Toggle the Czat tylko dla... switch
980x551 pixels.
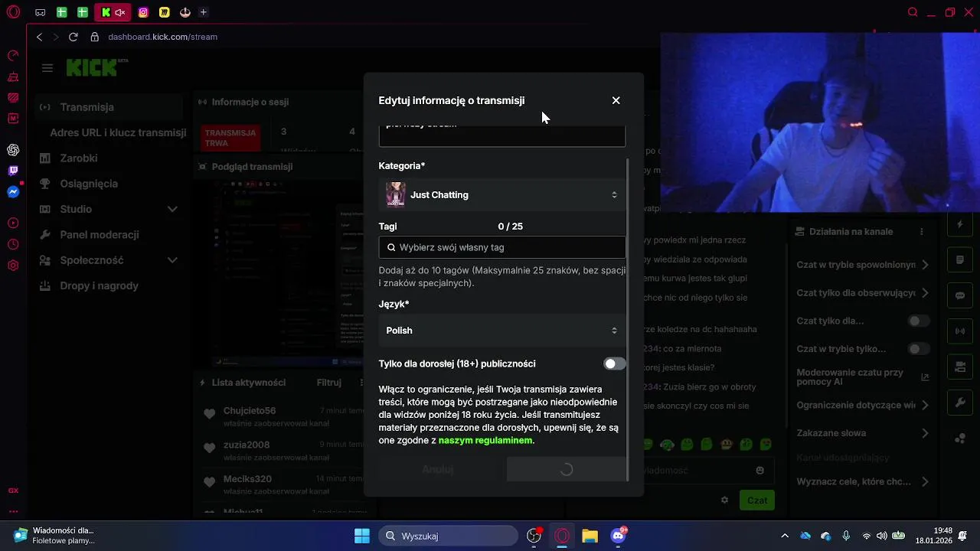tap(919, 321)
